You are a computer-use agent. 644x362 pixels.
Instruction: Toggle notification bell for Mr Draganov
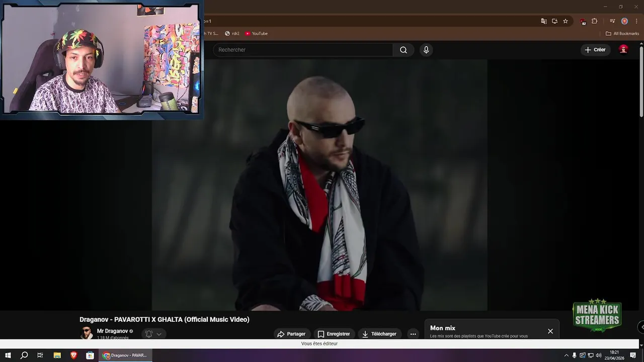pyautogui.click(x=149, y=334)
